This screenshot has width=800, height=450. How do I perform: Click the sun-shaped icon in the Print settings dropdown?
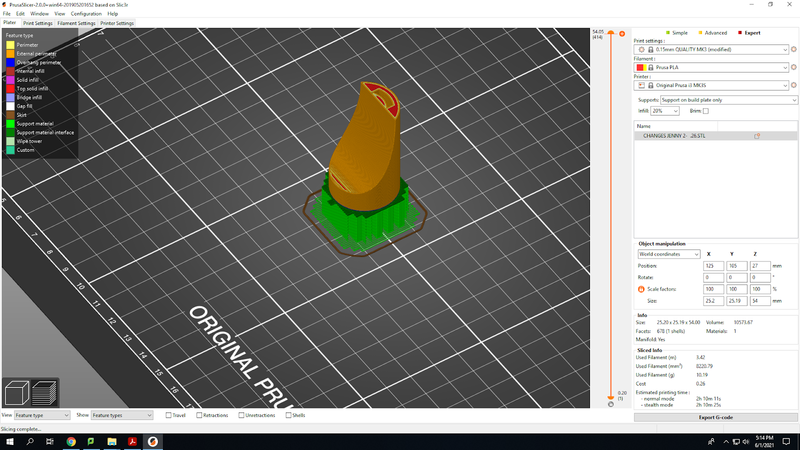pos(641,49)
